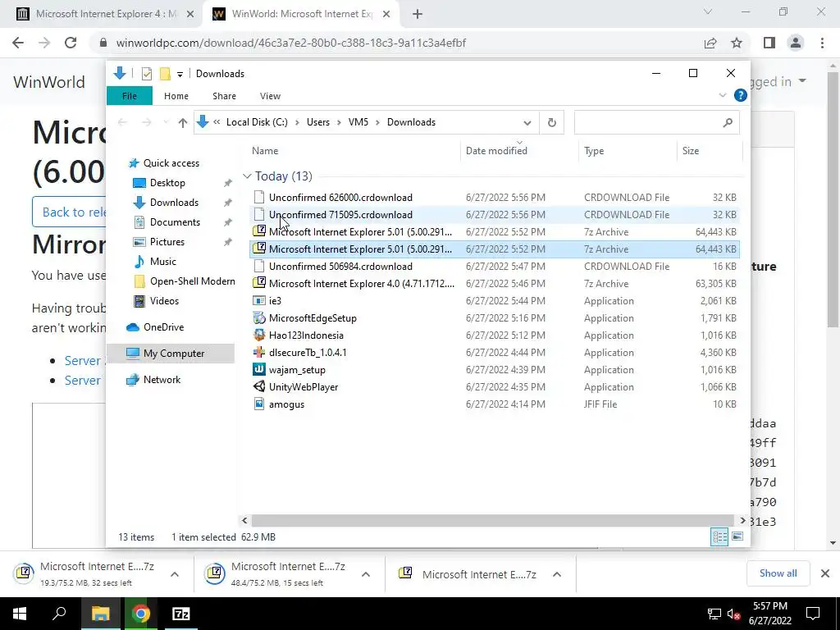The width and height of the screenshot is (840, 630).
Task: Open Pictures in navigation pane
Action: point(167,242)
